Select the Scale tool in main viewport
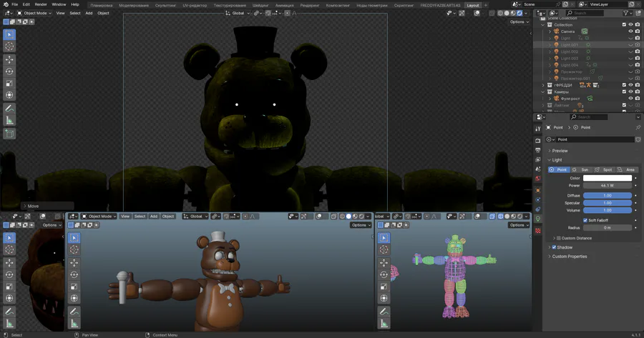The image size is (644, 338). click(9, 84)
